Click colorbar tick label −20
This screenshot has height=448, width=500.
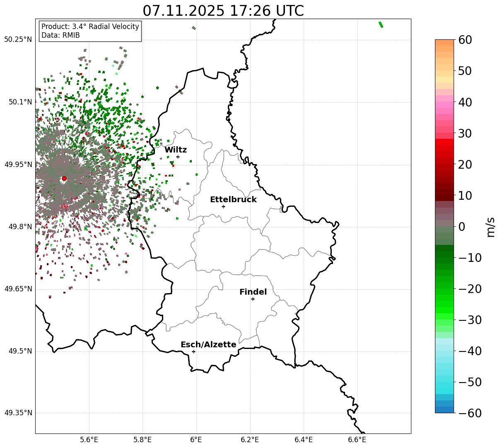point(470,289)
